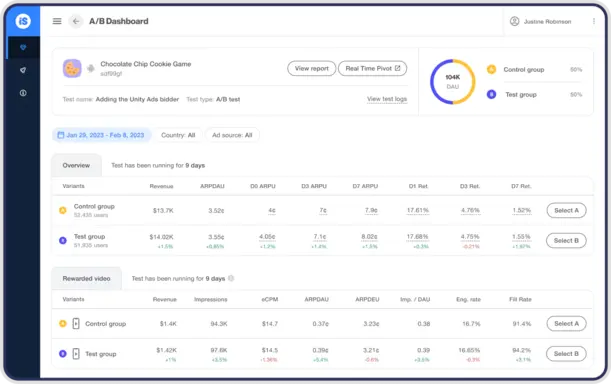Viewport: 611px width, 384px height.
Task: Open the Real Time Pivot button
Action: [x=373, y=68]
